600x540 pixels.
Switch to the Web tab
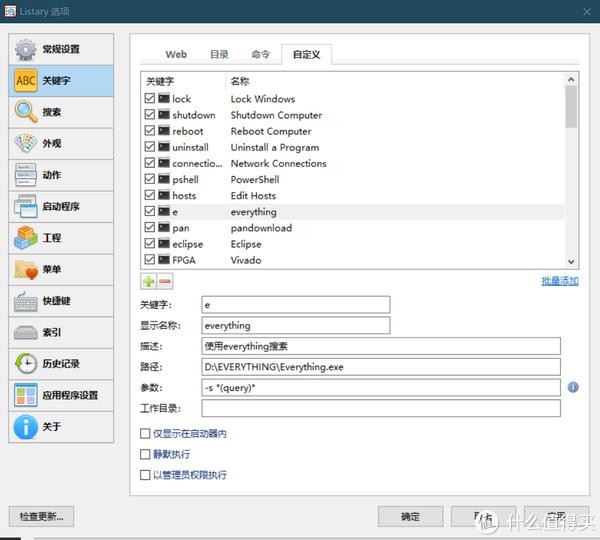(176, 54)
